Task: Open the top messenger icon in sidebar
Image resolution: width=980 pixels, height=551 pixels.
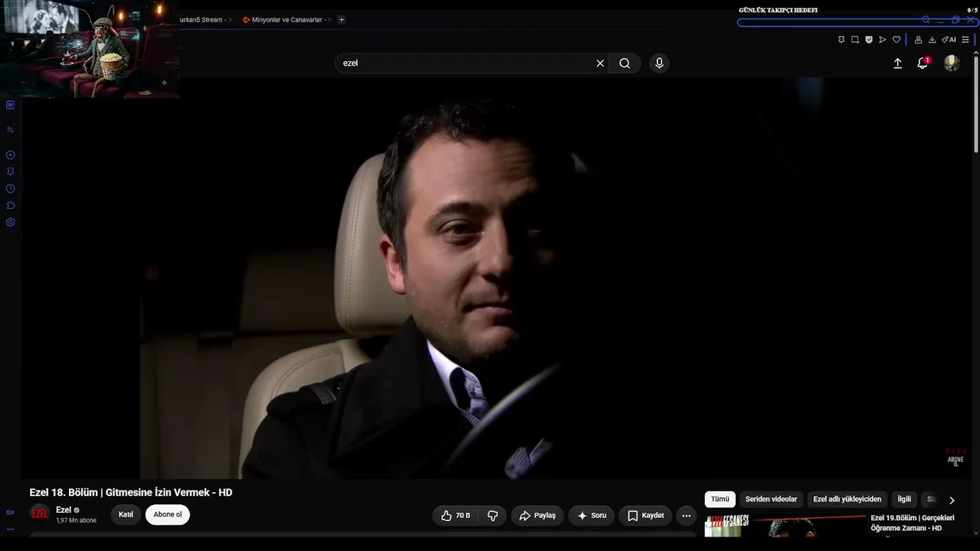Action: (x=10, y=105)
